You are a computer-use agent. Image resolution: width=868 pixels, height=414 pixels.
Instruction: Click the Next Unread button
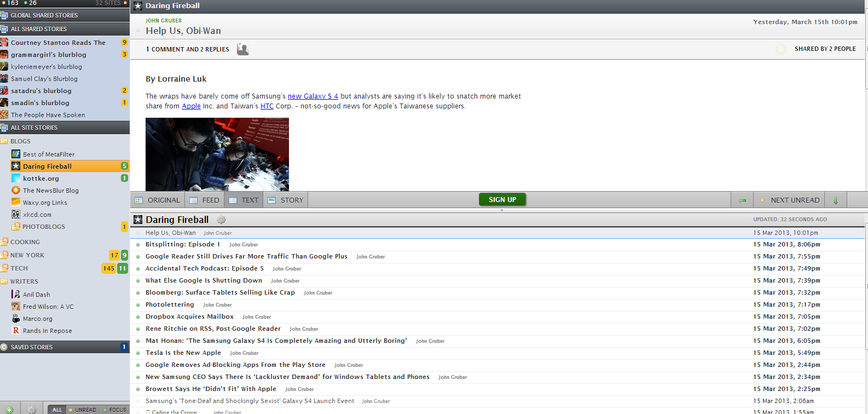pyautogui.click(x=789, y=200)
